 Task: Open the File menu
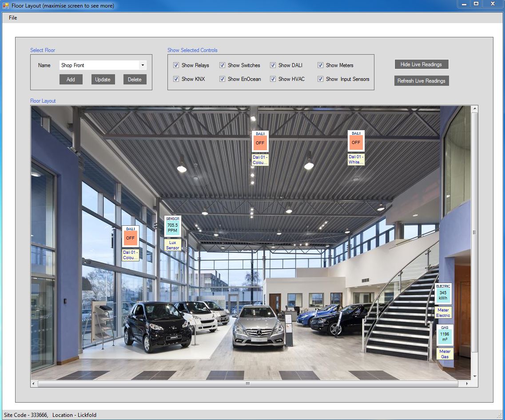pos(13,18)
